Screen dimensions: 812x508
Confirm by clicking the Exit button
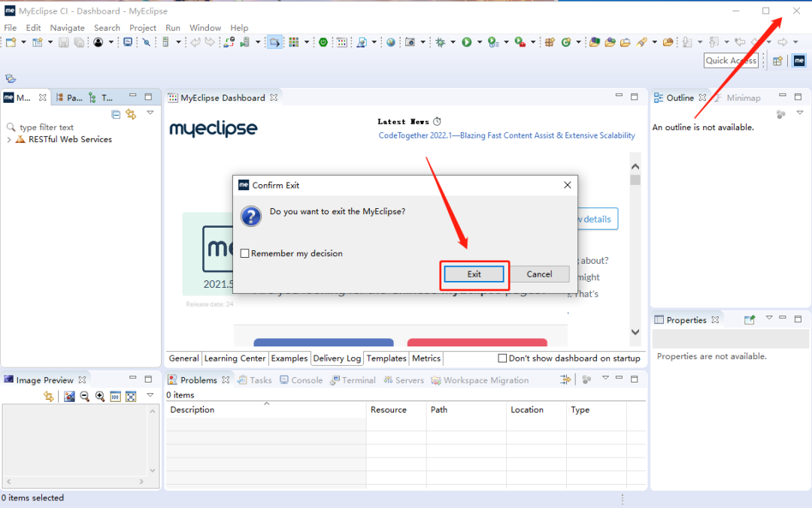pos(474,274)
